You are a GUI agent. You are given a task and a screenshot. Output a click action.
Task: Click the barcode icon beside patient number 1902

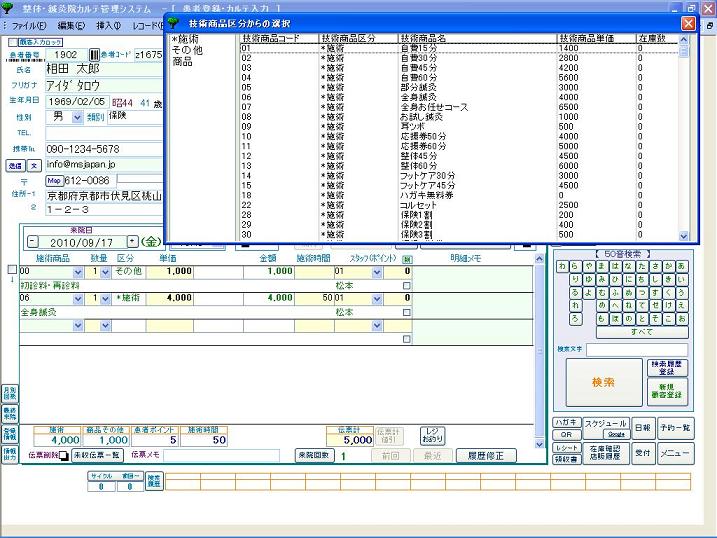(x=94, y=55)
